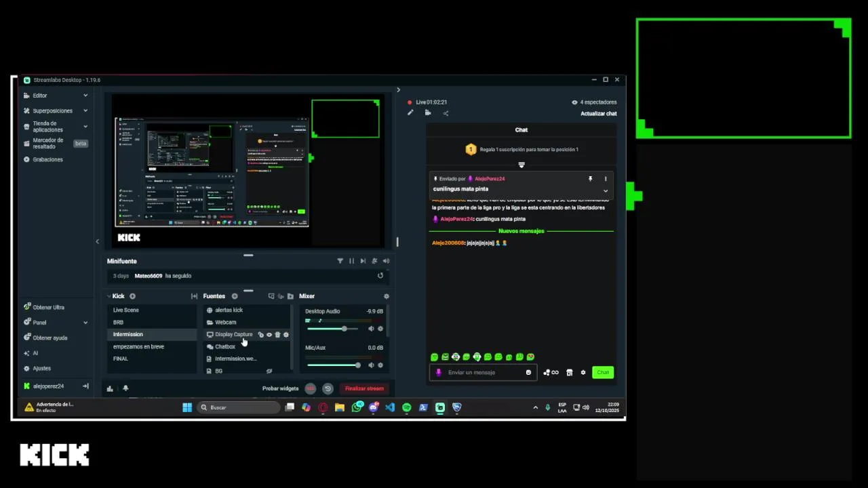868x488 pixels.
Task: Adjust the Mic/Aux volume slider
Action: click(x=333, y=365)
